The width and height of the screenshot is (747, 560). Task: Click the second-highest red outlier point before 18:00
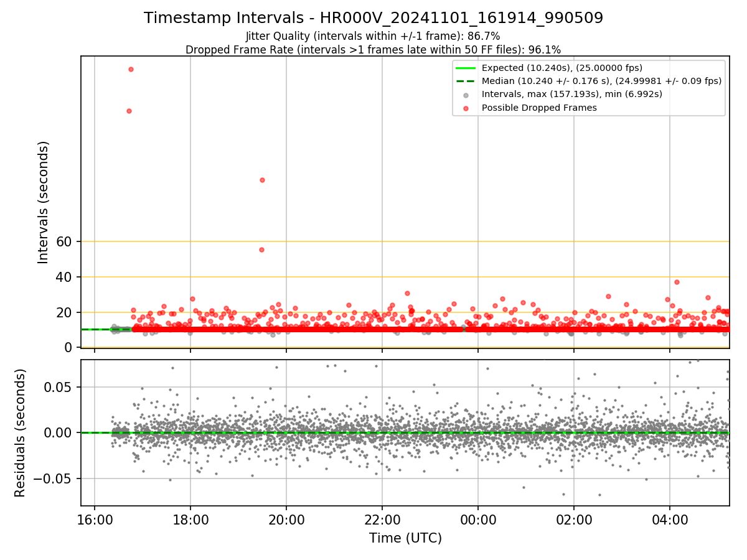(x=129, y=111)
